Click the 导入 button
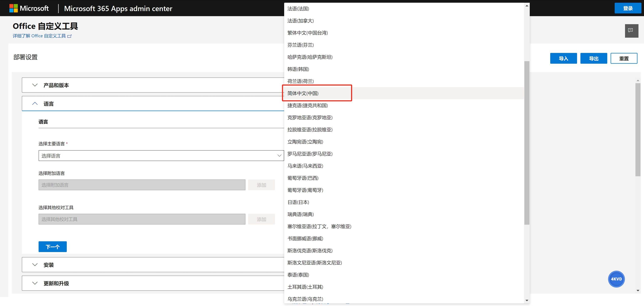 click(x=563, y=58)
